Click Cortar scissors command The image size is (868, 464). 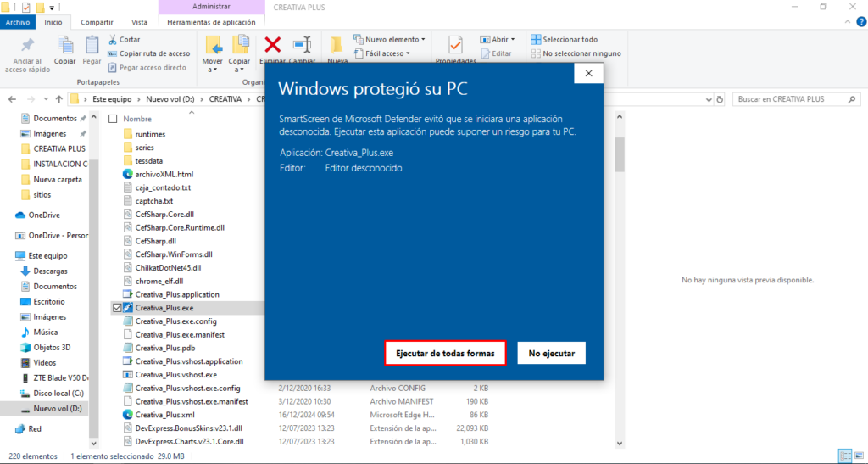125,39
